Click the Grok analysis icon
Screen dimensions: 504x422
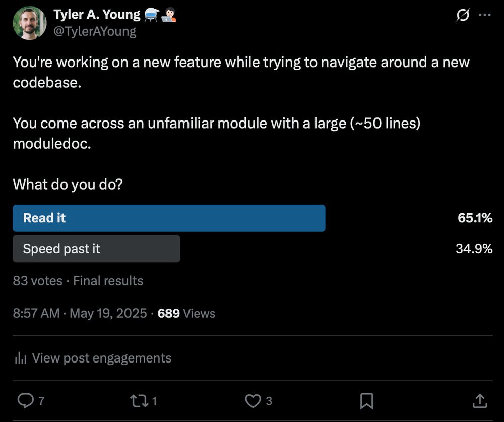point(462,16)
